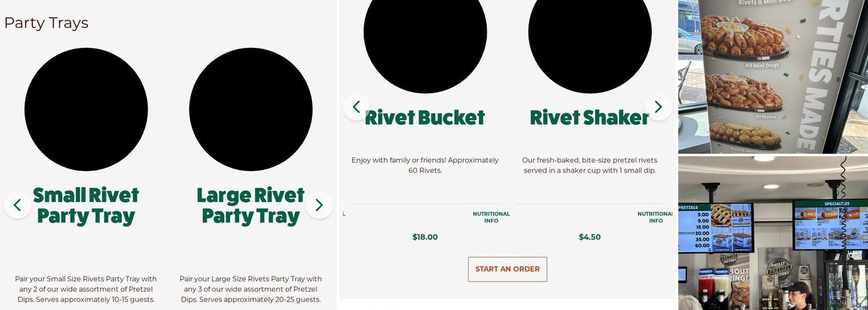Open the Large Rivet Party Tray image
Screen dimensions: 868x310
pyautogui.click(x=250, y=109)
